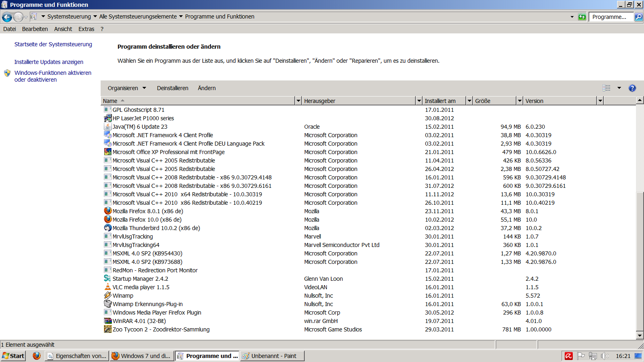Select the Startup Manager 2.4.2 icon
The height and width of the screenshot is (362, 644).
[x=107, y=278]
